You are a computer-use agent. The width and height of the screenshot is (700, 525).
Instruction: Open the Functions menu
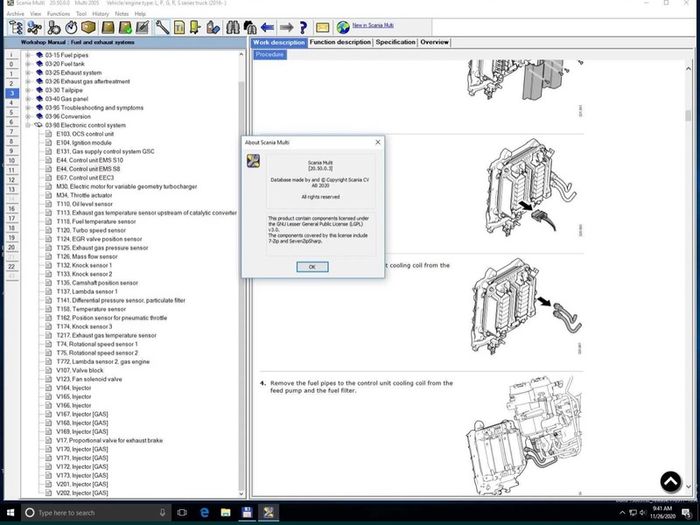tap(58, 14)
